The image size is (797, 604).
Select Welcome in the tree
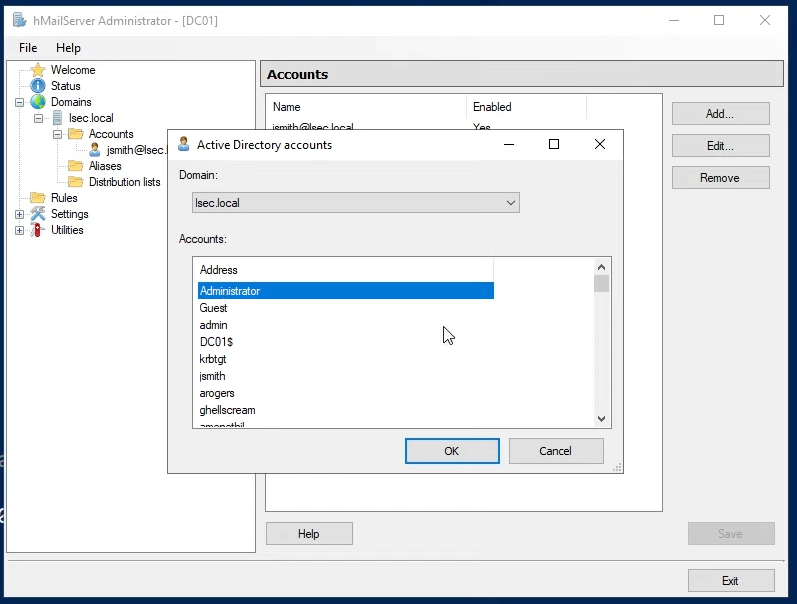(x=73, y=70)
